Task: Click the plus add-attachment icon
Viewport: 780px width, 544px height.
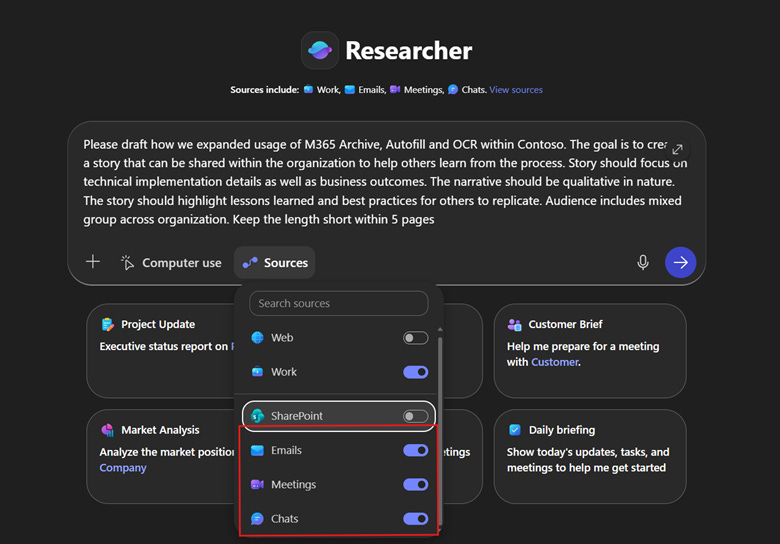Action: pos(93,262)
